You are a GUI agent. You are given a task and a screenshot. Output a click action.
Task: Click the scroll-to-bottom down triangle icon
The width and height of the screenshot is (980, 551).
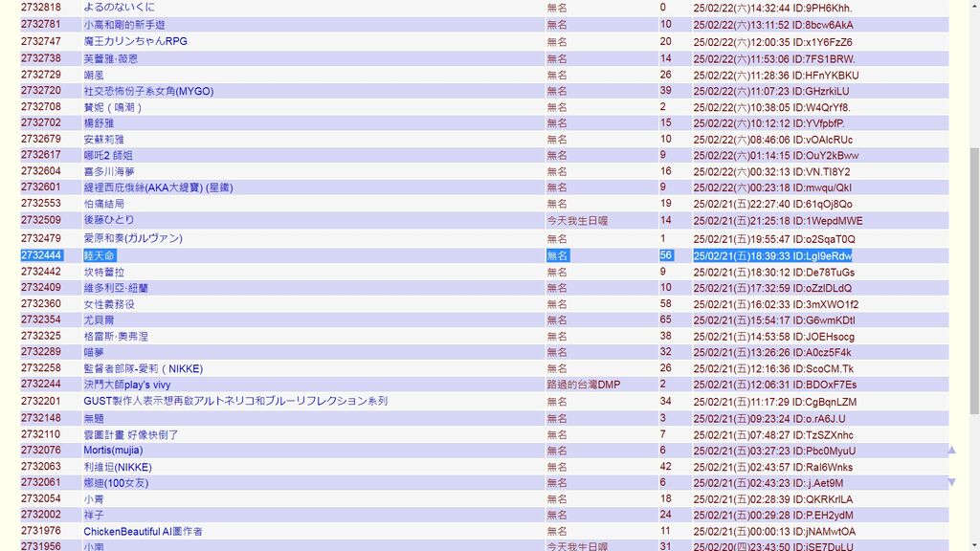tap(951, 482)
